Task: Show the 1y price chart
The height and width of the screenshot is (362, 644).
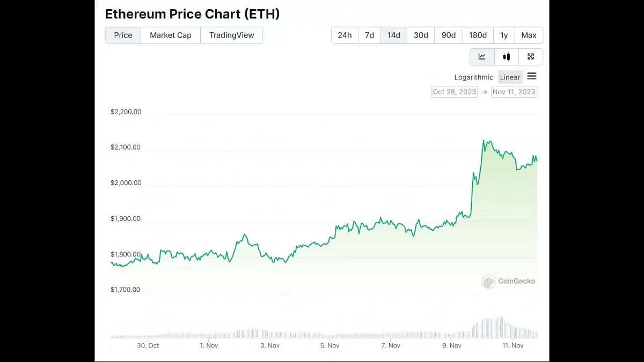Action: click(504, 35)
